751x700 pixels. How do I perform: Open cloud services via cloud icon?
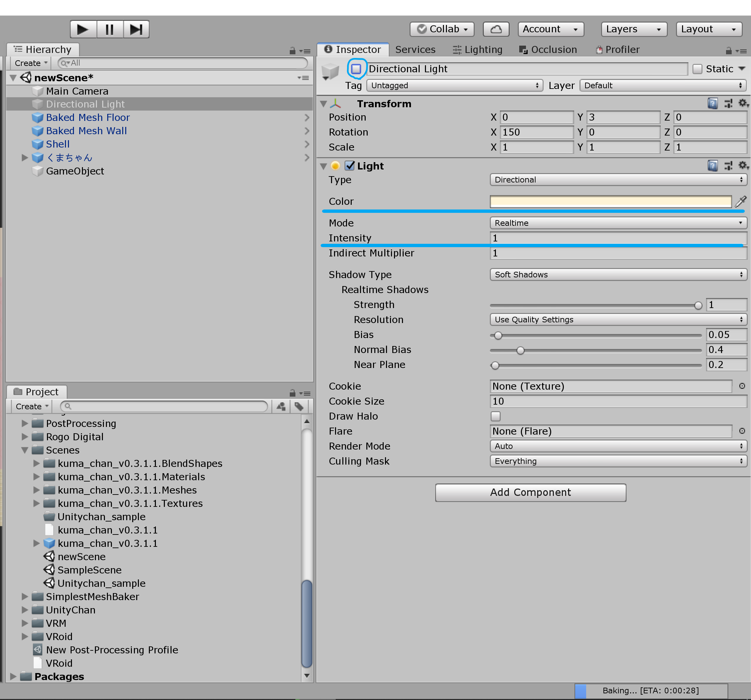(x=496, y=29)
